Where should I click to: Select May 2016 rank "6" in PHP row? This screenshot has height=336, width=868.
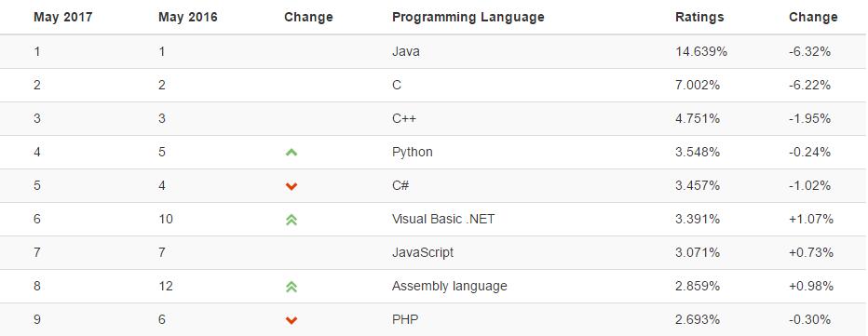click(x=162, y=319)
